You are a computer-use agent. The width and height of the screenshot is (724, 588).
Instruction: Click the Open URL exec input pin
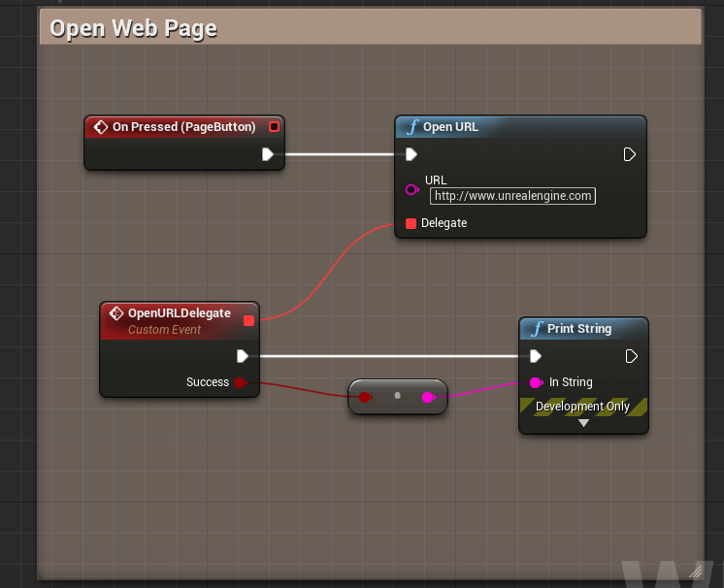411,154
